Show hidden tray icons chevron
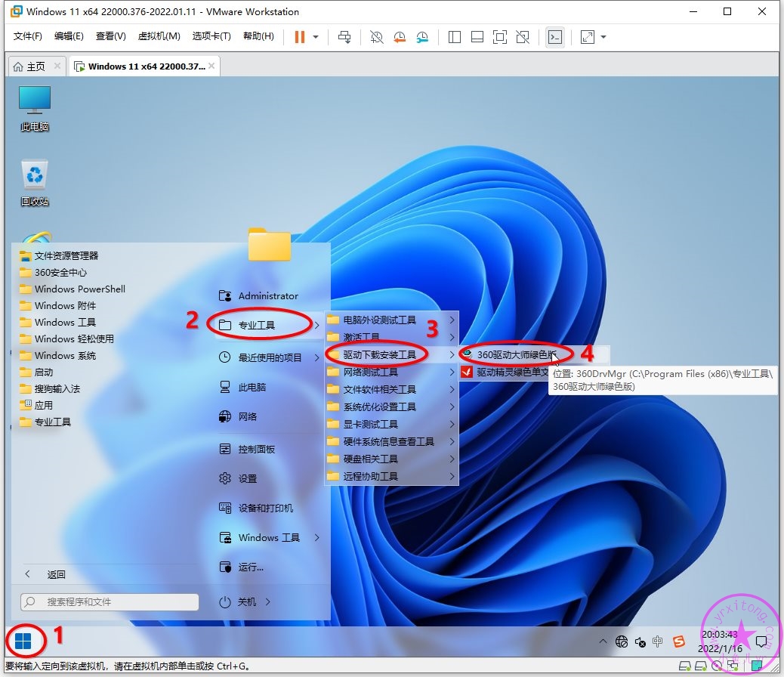The image size is (784, 677). (x=603, y=641)
